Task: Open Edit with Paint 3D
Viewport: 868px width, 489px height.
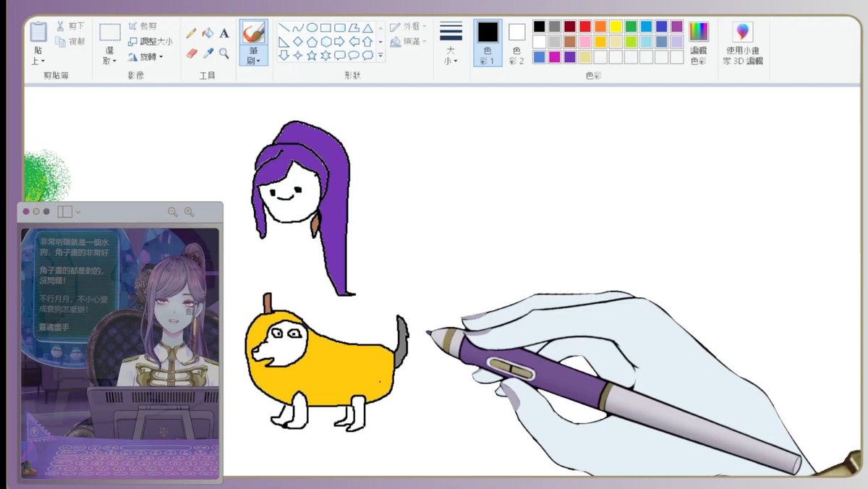Action: tap(743, 43)
